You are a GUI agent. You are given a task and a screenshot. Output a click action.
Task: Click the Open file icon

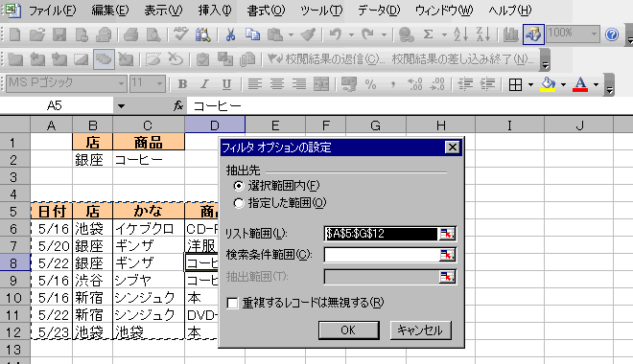tap(36, 34)
